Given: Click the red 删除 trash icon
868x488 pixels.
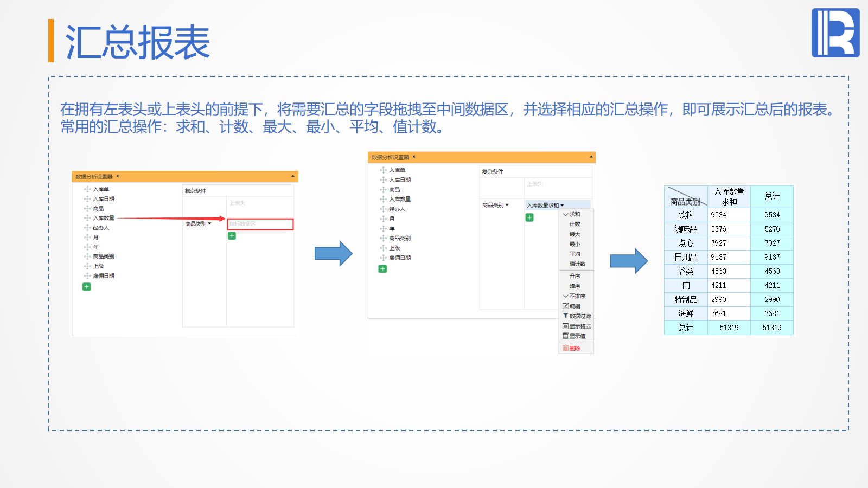Looking at the screenshot, I should tap(566, 349).
